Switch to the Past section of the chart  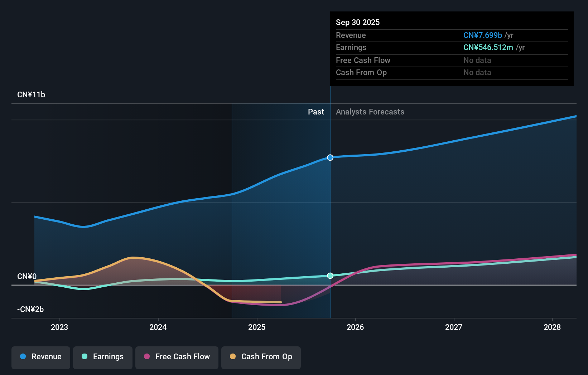coord(316,112)
